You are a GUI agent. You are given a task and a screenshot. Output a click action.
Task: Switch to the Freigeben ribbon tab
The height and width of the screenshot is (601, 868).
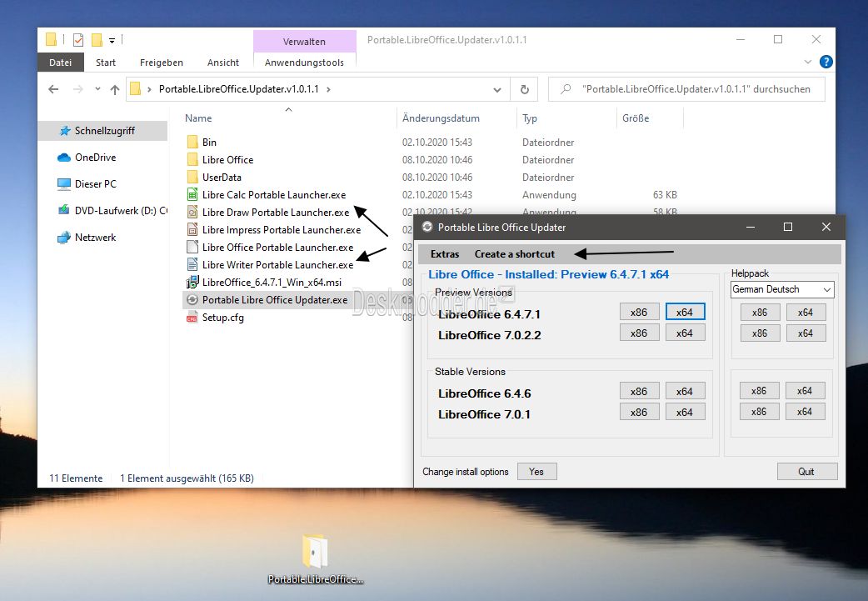pyautogui.click(x=161, y=63)
